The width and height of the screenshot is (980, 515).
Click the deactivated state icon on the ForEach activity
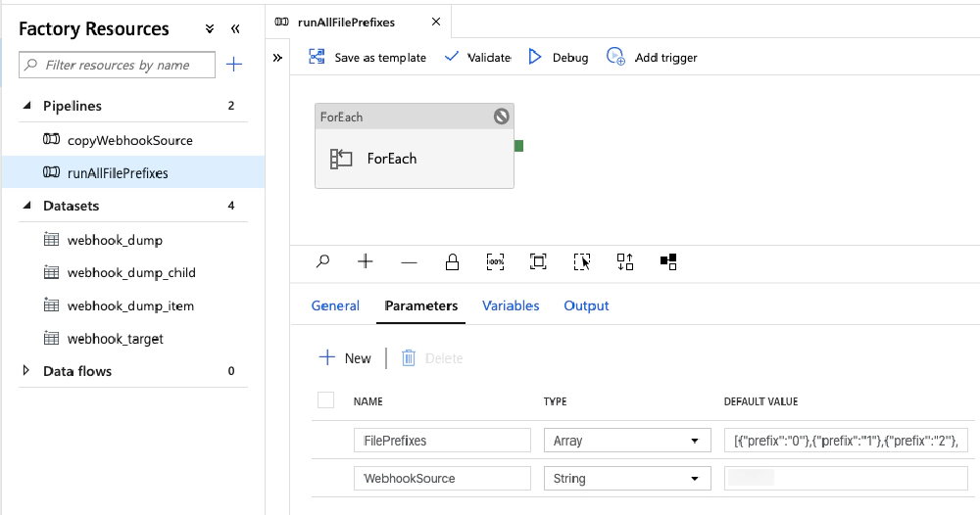click(501, 117)
